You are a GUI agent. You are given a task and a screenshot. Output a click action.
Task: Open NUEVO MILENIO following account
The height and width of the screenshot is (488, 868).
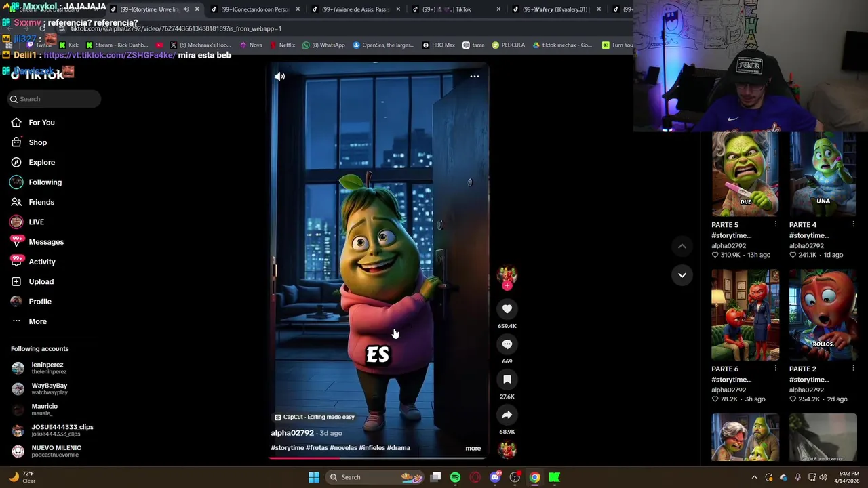(x=46, y=451)
